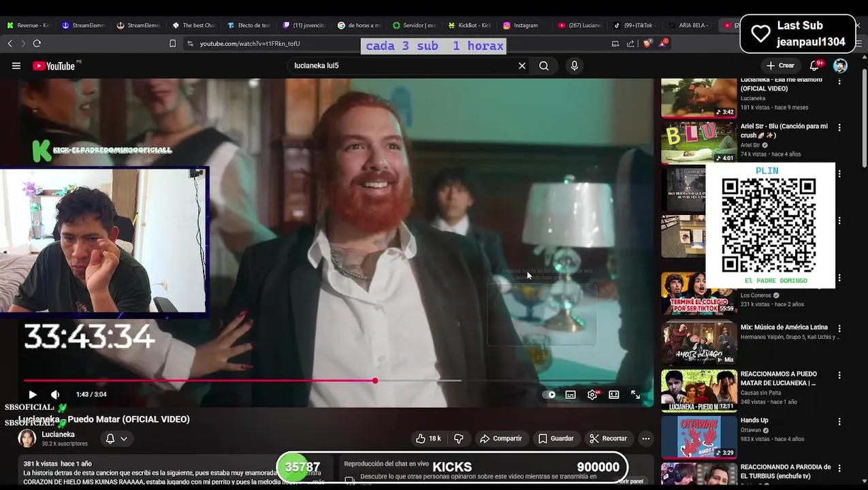
Task: Open options for Los Coneros video
Action: click(x=839, y=278)
